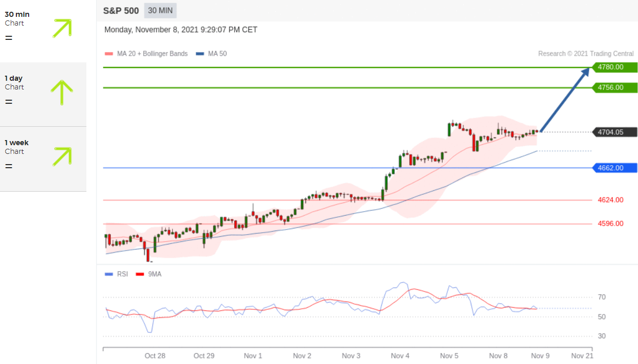Click the RSI legend swatch
The image size is (638, 364).
pyautogui.click(x=108, y=275)
